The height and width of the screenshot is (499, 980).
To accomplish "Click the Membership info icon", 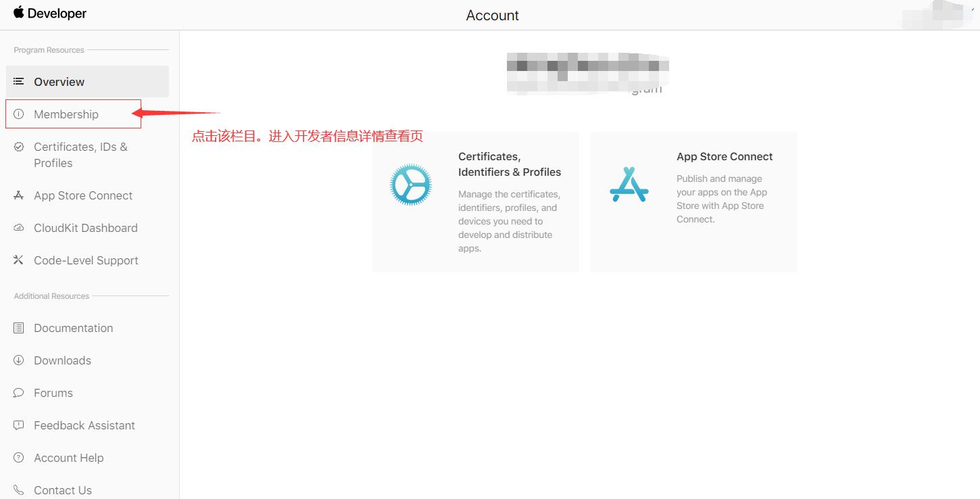I will tap(19, 114).
